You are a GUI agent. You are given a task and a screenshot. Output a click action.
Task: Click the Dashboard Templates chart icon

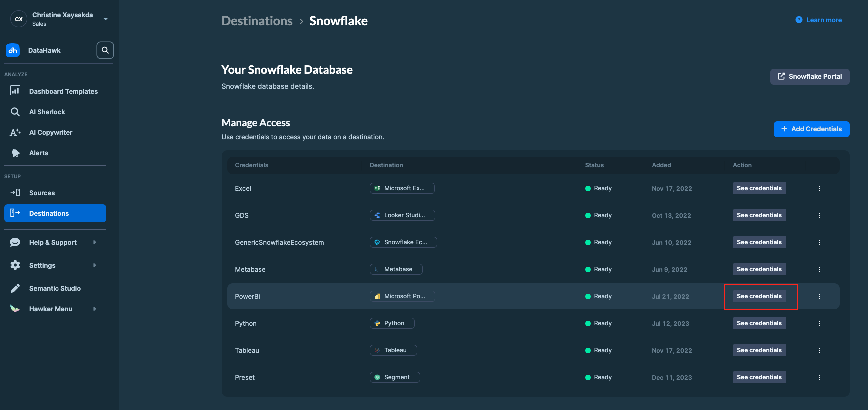click(15, 91)
